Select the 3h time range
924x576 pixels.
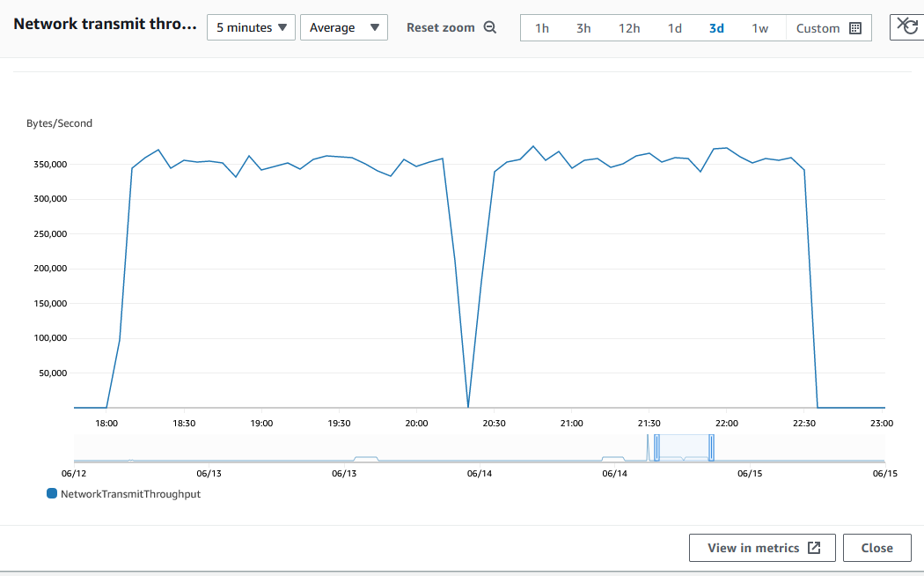[x=583, y=28]
